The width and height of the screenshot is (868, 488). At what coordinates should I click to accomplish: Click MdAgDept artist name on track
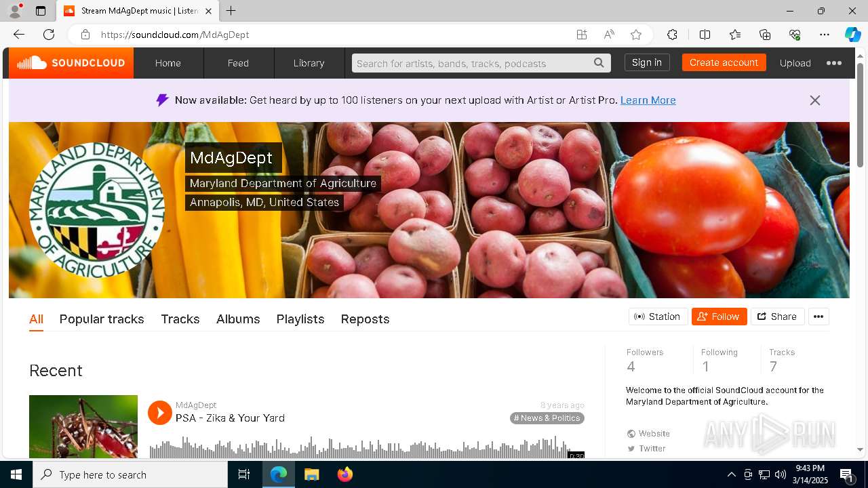pyautogui.click(x=196, y=405)
